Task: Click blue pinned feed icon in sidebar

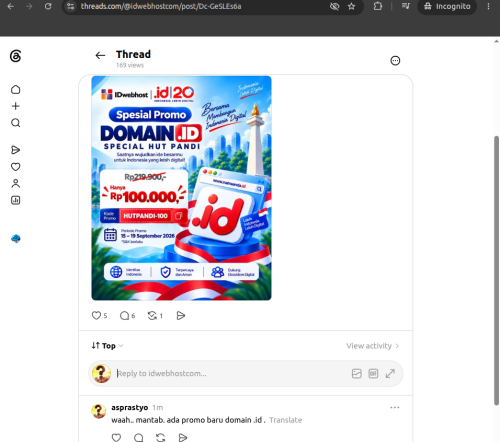Action: click(x=16, y=239)
